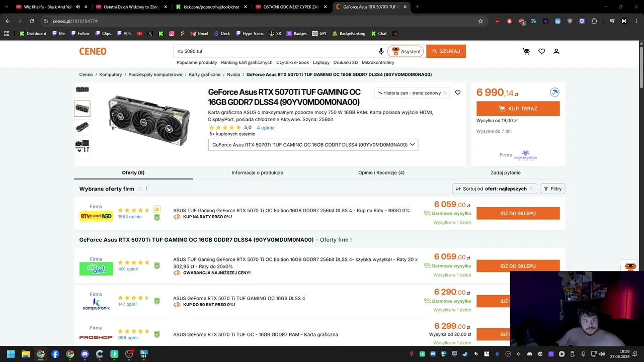
Task: Switch to the kick.com hajdook chat tab
Action: click(210, 7)
